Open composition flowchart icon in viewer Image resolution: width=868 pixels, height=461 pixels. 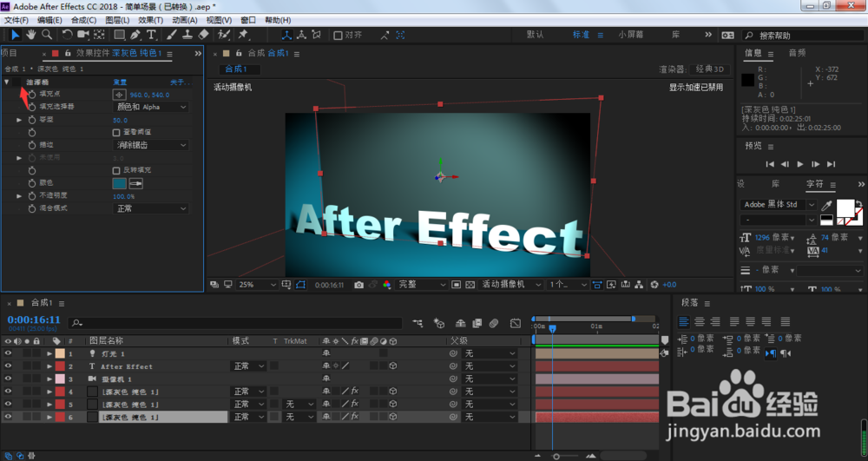tap(639, 285)
